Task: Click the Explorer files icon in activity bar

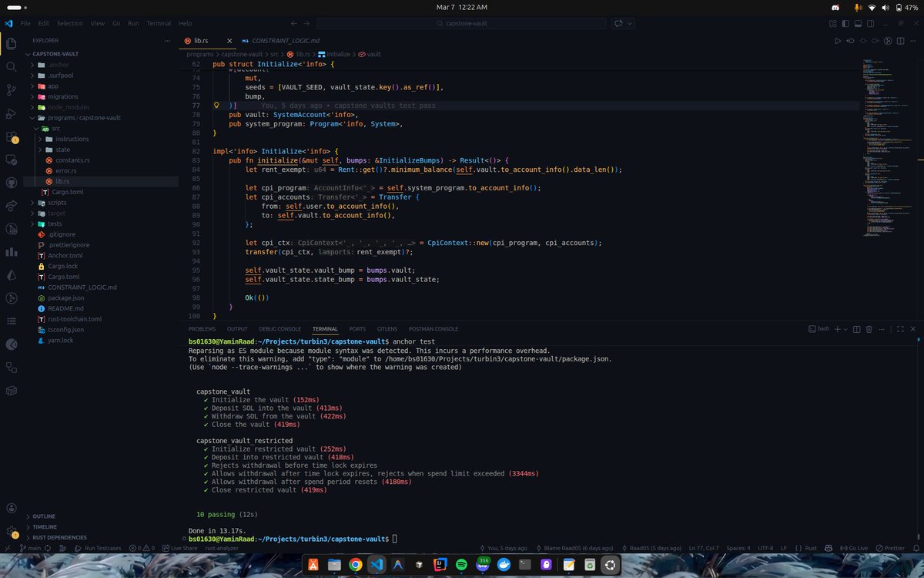Action: [x=12, y=43]
